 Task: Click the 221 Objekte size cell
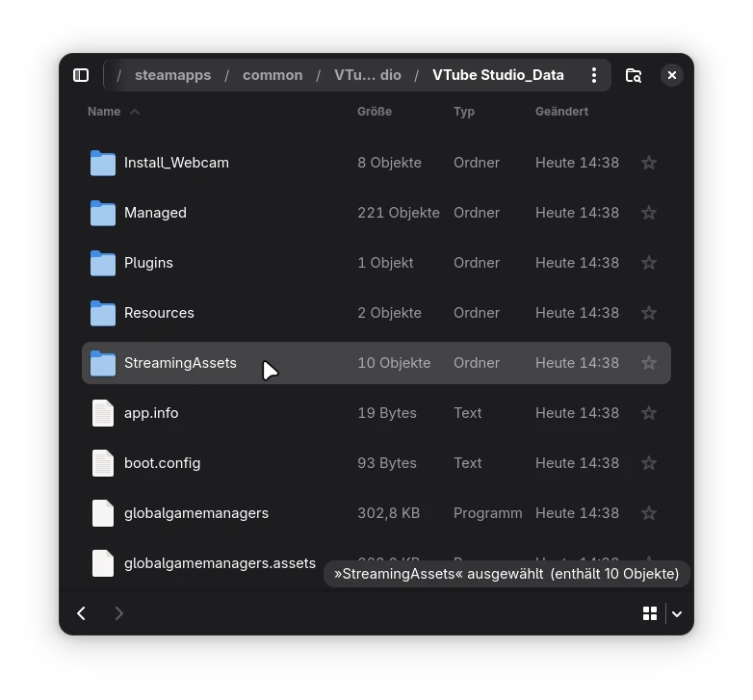pos(399,213)
